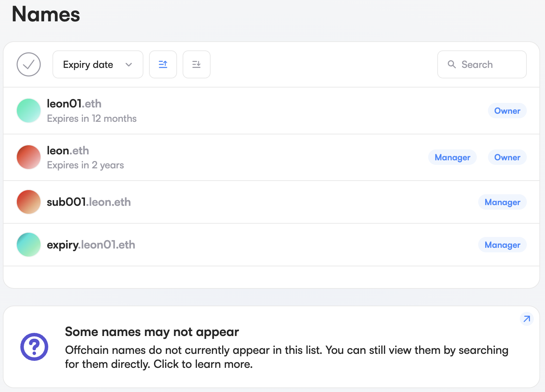The width and height of the screenshot is (545, 392).
Task: Toggle the select names checkmark circle
Action: [29, 64]
